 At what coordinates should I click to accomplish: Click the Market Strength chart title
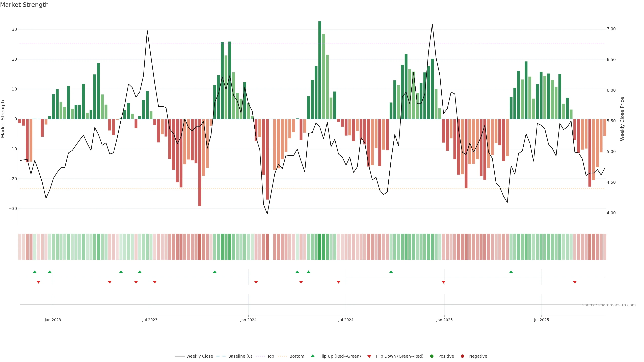[x=24, y=5]
